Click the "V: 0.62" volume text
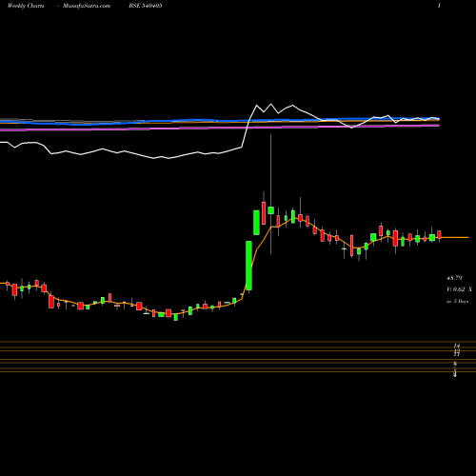Screen dimensions: 476x476 (x=456, y=289)
